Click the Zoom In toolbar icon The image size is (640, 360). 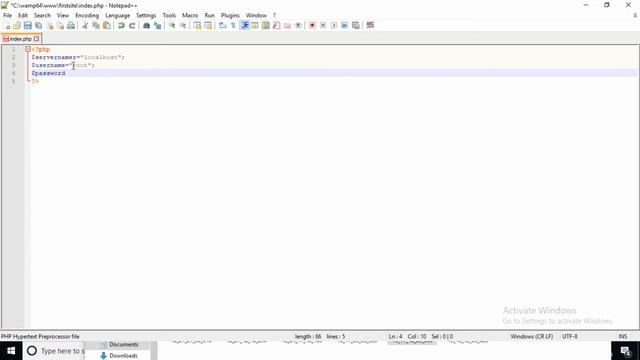pos(172,25)
